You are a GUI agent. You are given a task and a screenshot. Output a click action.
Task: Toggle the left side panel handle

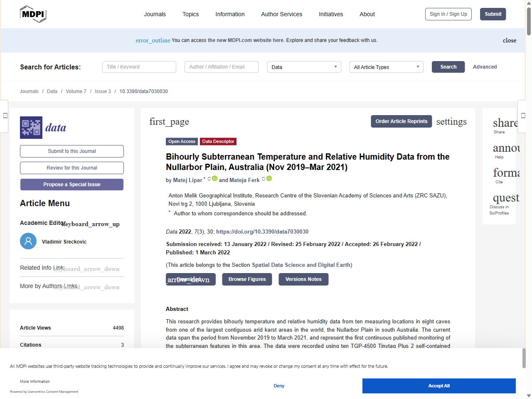pyautogui.click(x=5, y=116)
